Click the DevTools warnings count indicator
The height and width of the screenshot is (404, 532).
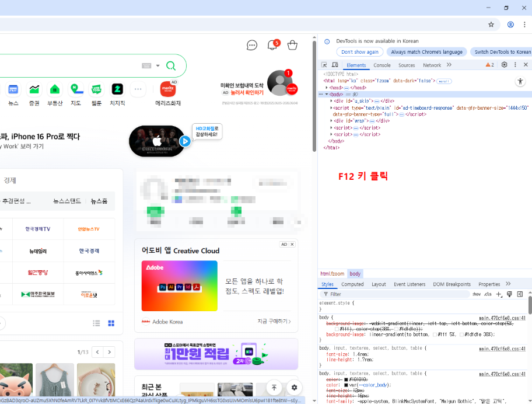coord(490,65)
